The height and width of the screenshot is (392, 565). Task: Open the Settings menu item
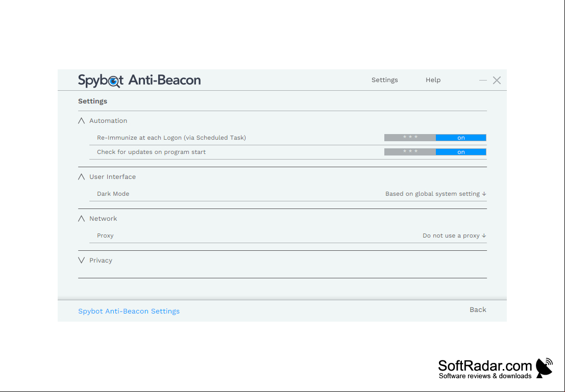click(384, 80)
